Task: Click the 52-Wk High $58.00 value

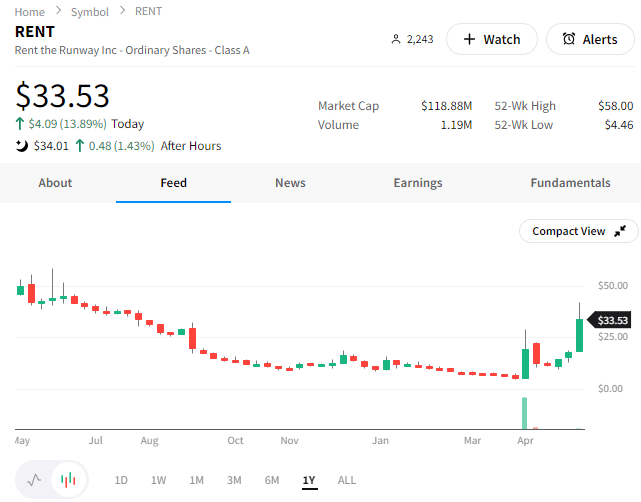Action: (x=616, y=106)
